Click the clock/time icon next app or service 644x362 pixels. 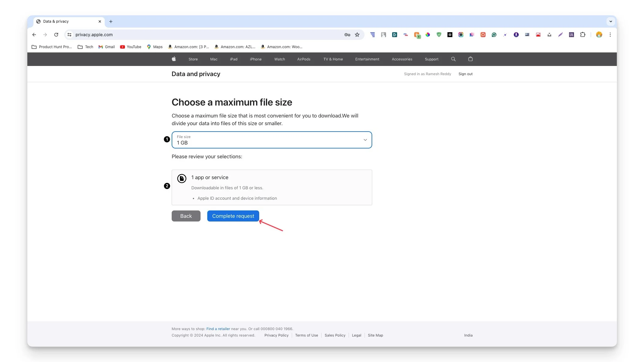click(181, 178)
